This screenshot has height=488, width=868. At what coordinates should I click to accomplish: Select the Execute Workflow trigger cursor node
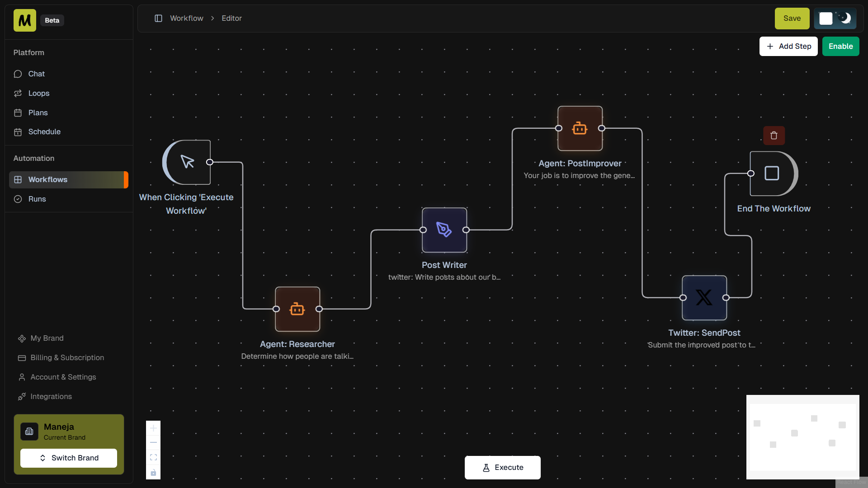pyautogui.click(x=187, y=162)
